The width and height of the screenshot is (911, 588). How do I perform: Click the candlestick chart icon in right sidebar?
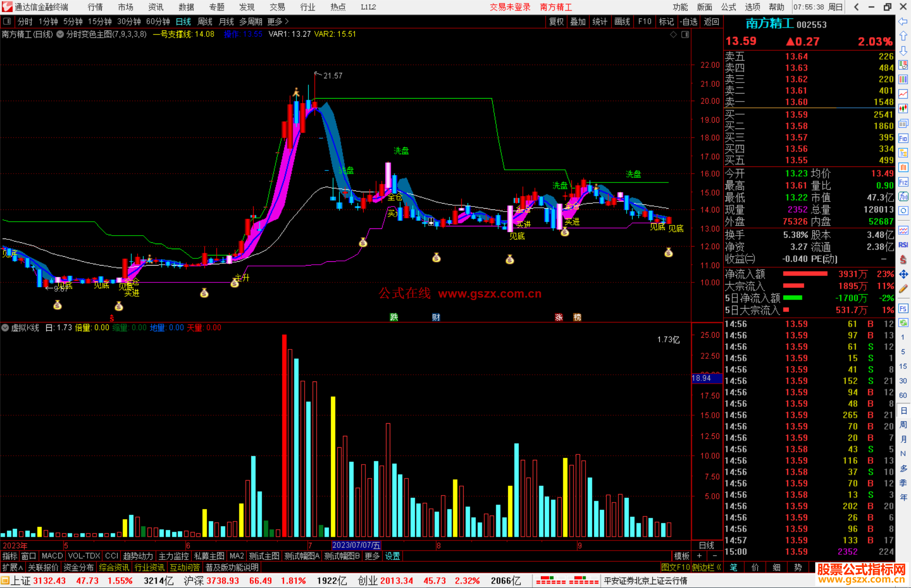(903, 109)
